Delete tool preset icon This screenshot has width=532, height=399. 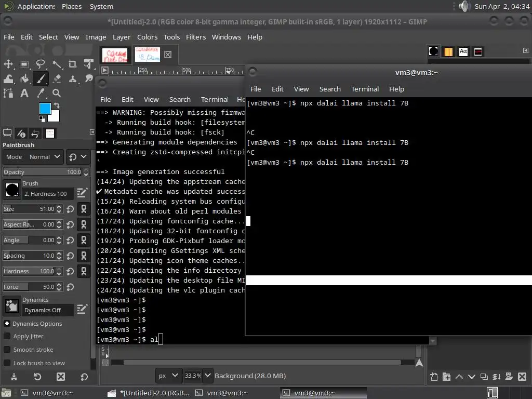coord(61,377)
